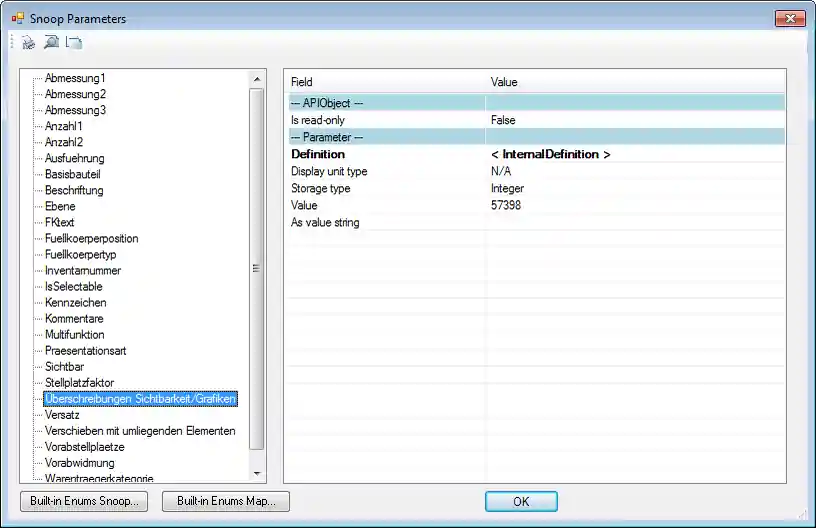Click the Value column header
The width and height of the screenshot is (816, 528).
coord(504,82)
